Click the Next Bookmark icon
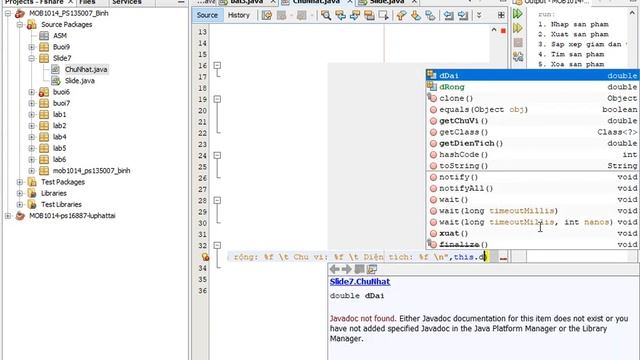Screen dimensions: 640x360 (416, 16)
